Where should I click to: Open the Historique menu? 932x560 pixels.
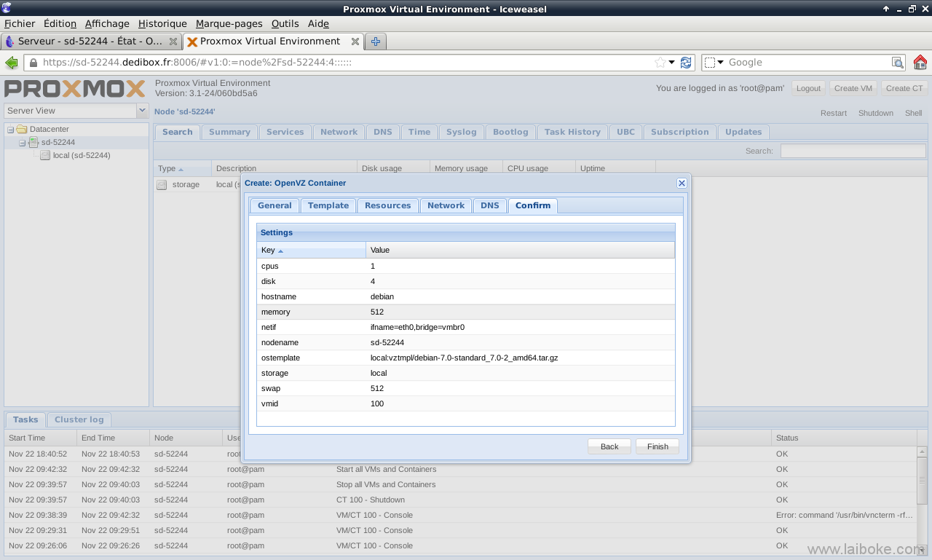click(162, 23)
